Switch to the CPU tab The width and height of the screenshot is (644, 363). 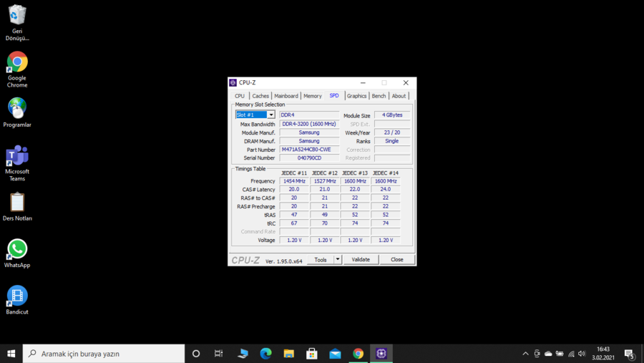coord(240,96)
